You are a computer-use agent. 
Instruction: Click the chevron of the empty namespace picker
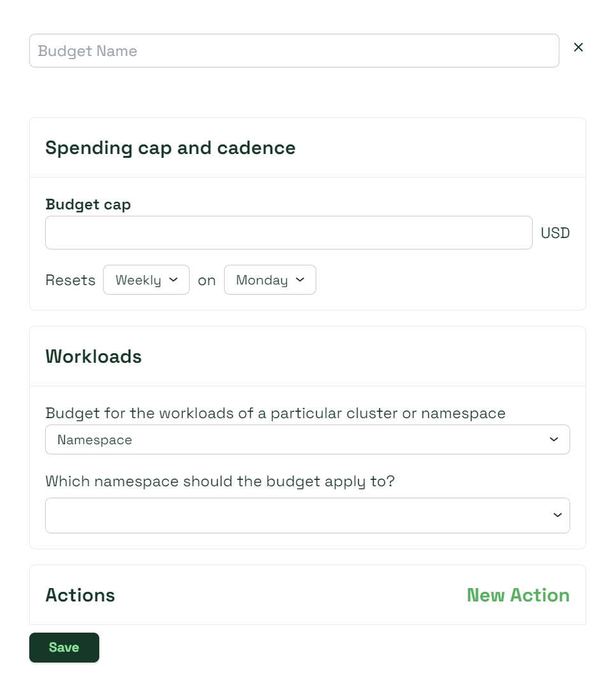557,515
